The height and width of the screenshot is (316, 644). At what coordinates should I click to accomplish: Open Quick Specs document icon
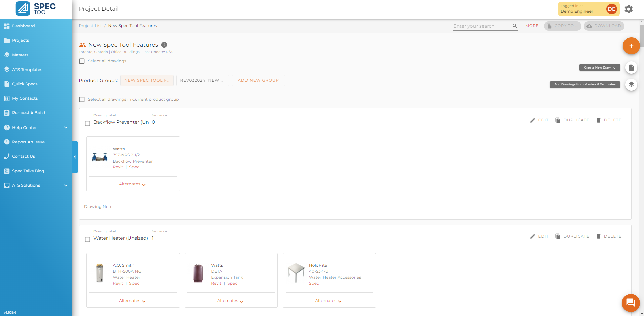coord(7,84)
